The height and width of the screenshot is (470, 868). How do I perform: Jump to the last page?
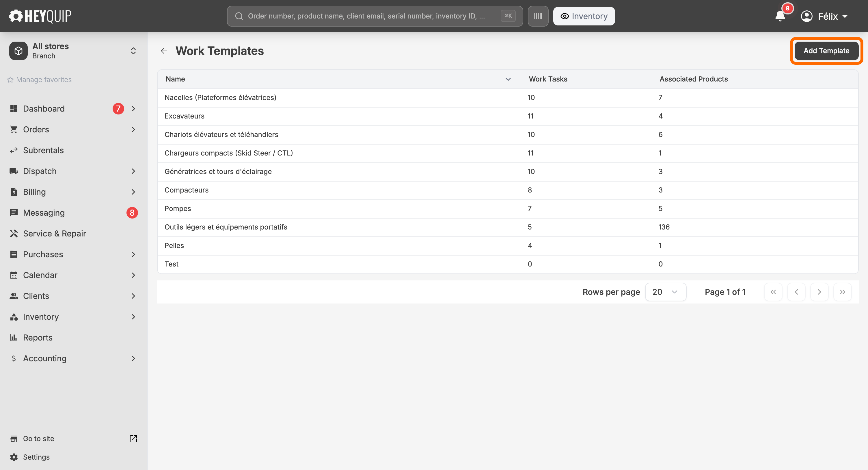[x=842, y=292]
